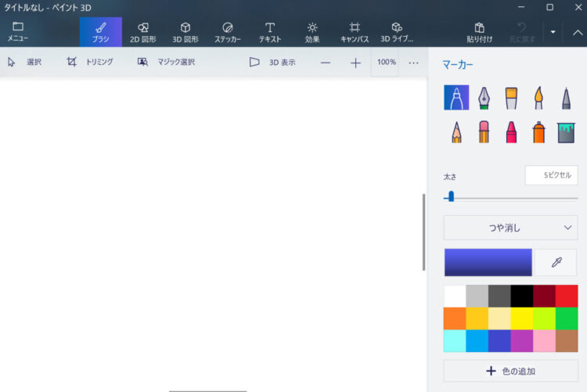Click the horizontal canvas scrollbar

pyautogui.click(x=207, y=390)
